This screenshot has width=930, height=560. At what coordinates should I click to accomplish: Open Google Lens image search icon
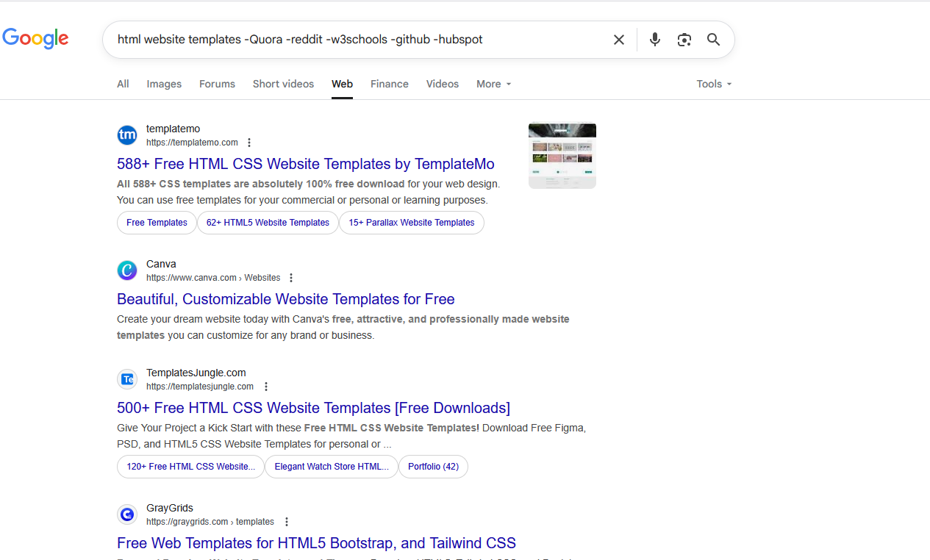[x=684, y=40]
